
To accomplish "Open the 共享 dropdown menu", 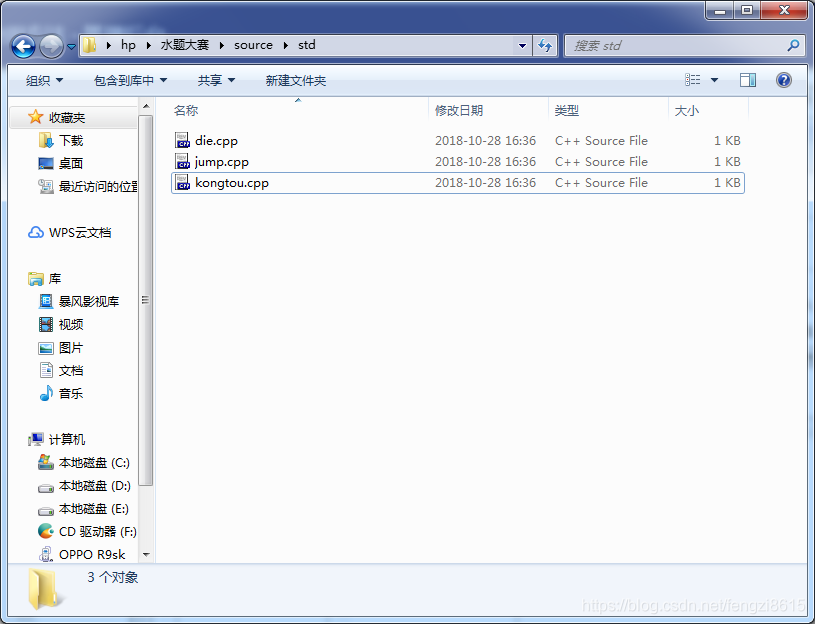I will tap(216, 80).
